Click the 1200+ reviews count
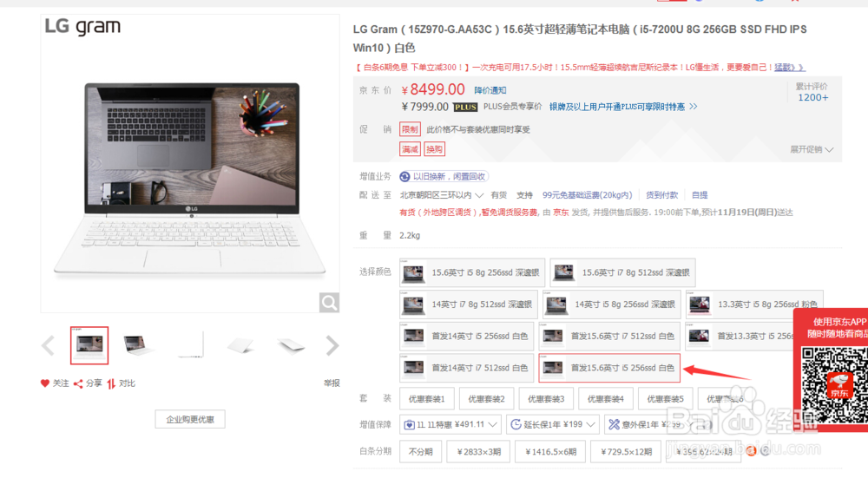868x478 pixels. [812, 97]
